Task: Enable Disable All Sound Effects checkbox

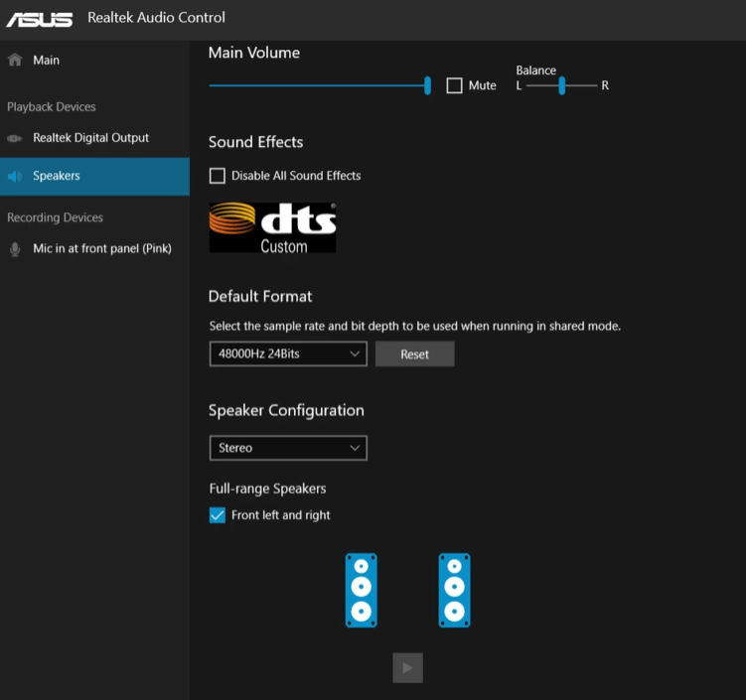Action: (x=218, y=176)
